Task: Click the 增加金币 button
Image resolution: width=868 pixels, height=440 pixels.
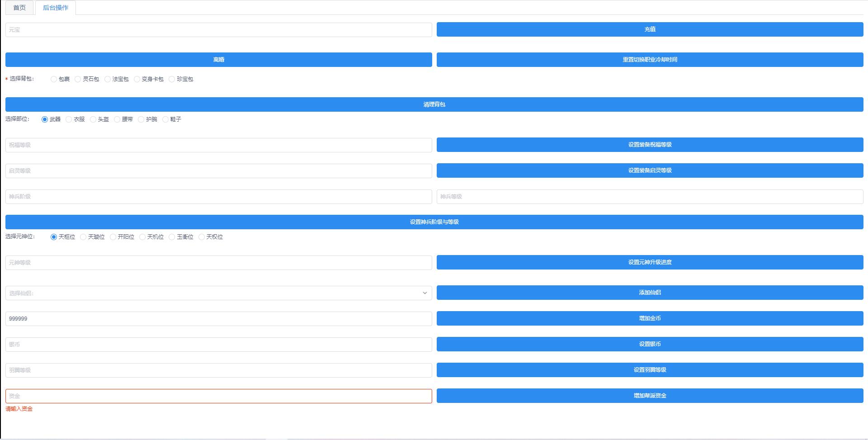Action: (x=650, y=318)
